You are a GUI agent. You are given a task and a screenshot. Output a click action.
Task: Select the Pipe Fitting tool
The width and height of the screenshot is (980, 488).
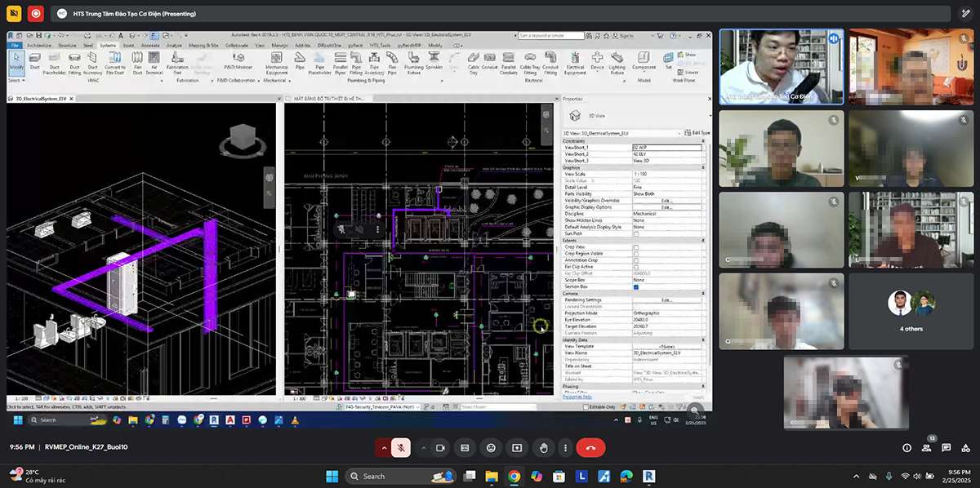356,64
